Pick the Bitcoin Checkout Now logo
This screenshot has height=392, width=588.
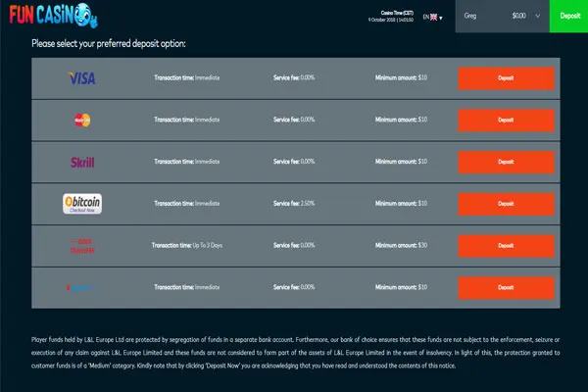coord(82,203)
